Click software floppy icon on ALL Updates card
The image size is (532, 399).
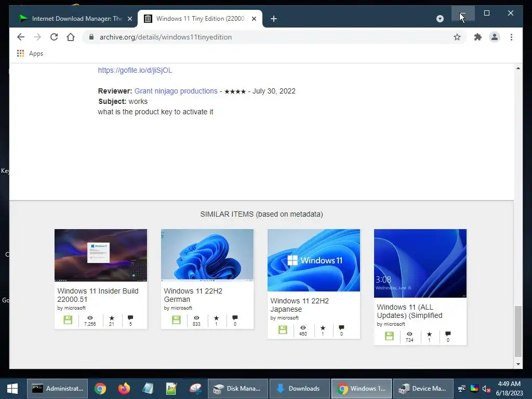(389, 336)
